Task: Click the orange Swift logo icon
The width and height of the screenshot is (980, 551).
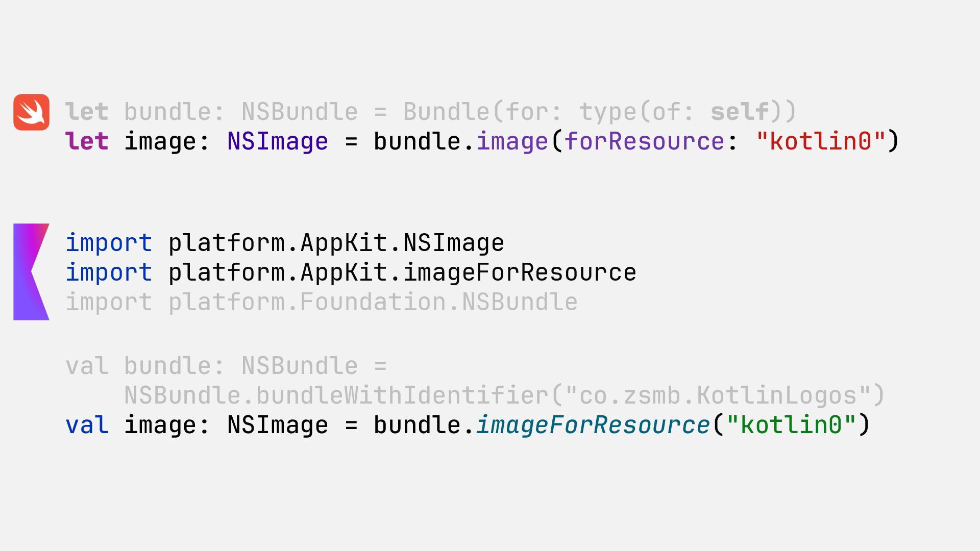Action: (x=31, y=112)
